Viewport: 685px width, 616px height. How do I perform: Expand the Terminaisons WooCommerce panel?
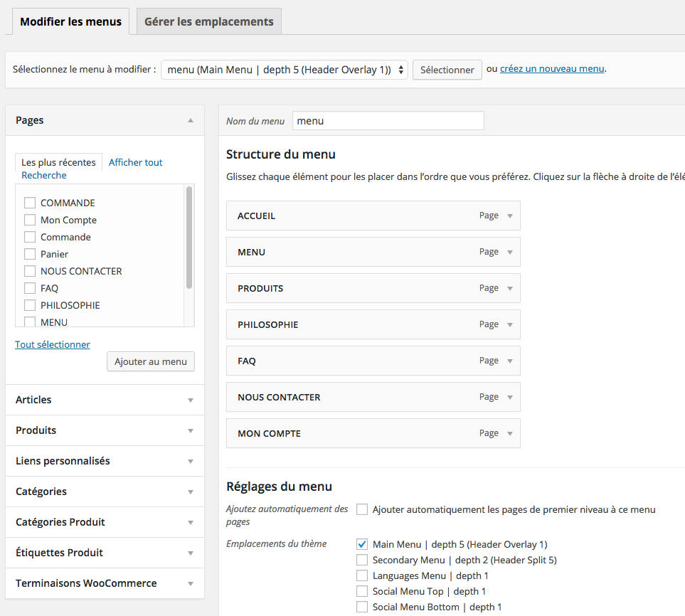pyautogui.click(x=191, y=584)
